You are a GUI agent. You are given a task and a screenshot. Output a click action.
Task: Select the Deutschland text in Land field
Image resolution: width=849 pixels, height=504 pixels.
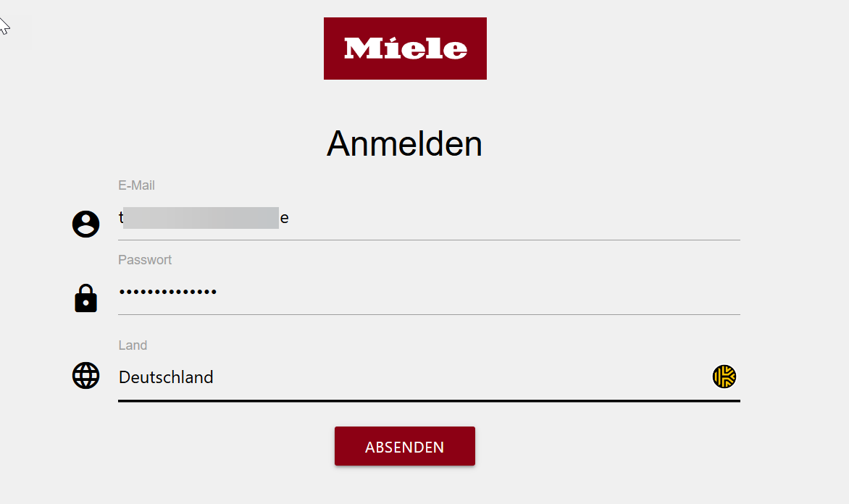point(166,377)
